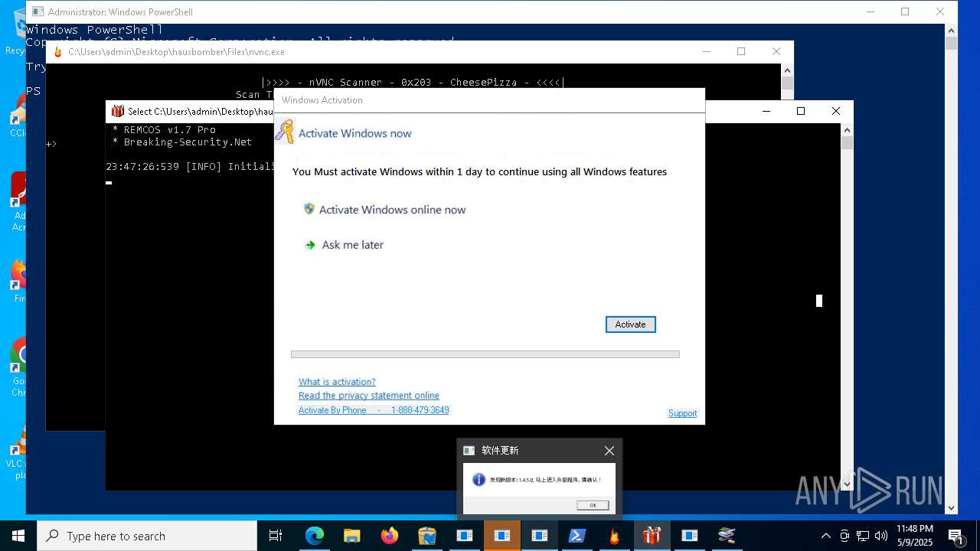The image size is (980, 551).
Task: Open the 11:48 PM clock and calendar
Action: 915,536
